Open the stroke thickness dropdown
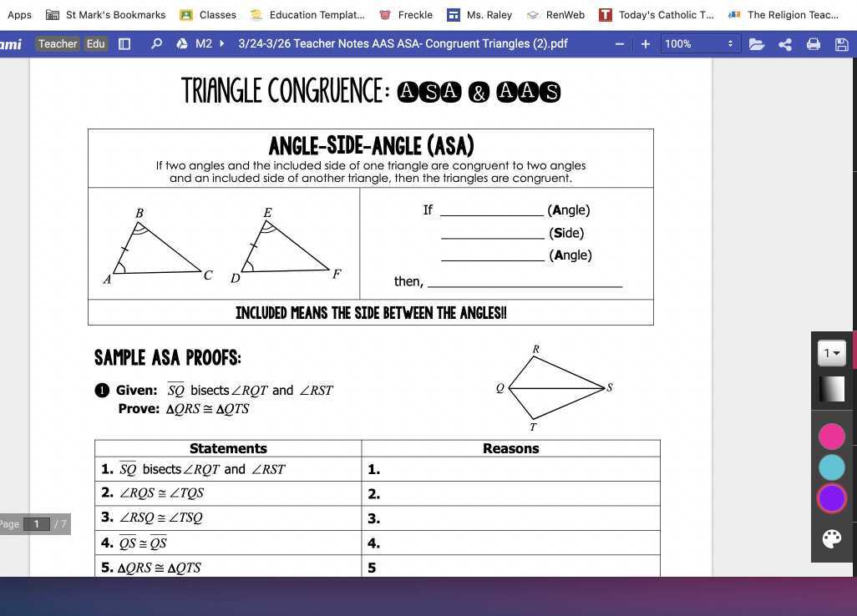857x616 pixels. coord(831,352)
